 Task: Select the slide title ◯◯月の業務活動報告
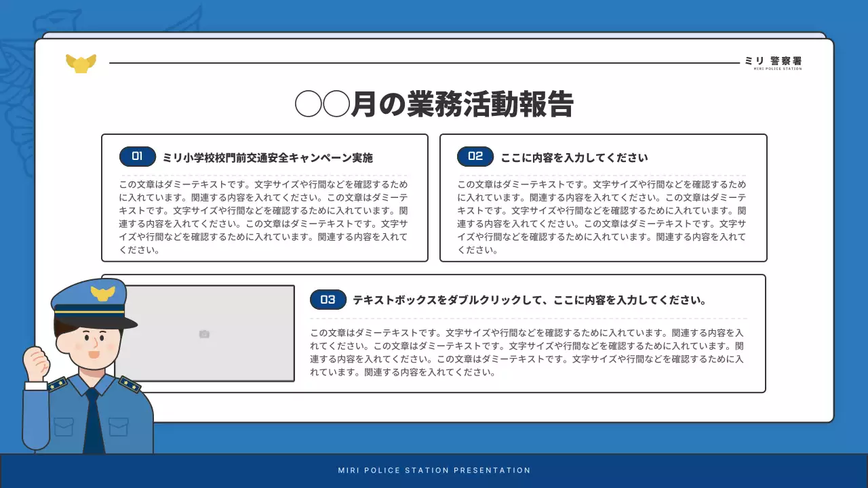click(x=434, y=104)
